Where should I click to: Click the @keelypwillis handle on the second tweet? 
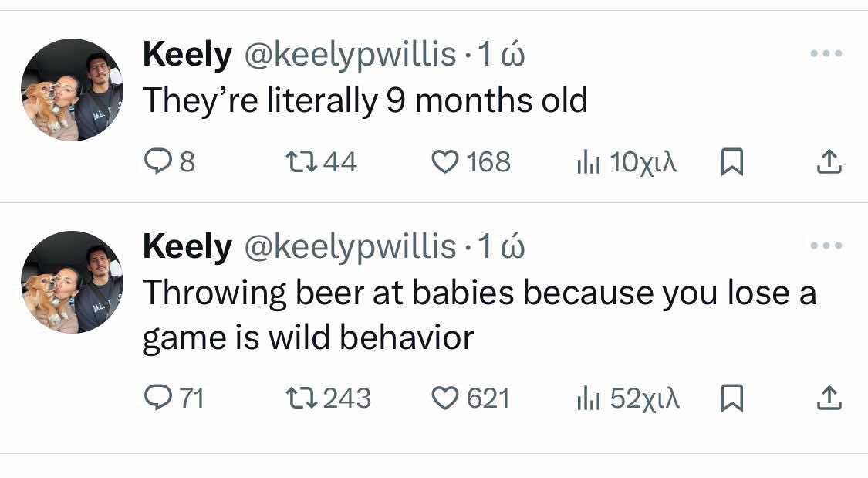click(x=350, y=247)
